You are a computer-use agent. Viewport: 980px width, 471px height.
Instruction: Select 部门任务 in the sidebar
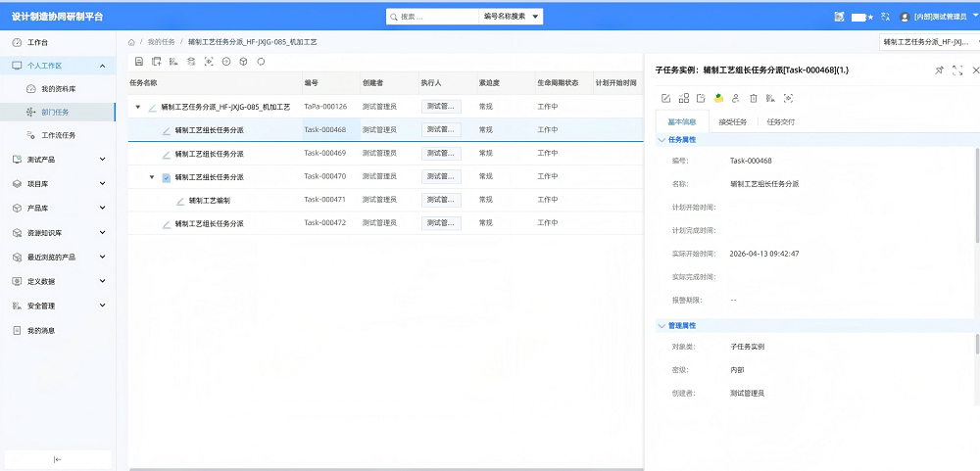click(x=58, y=113)
